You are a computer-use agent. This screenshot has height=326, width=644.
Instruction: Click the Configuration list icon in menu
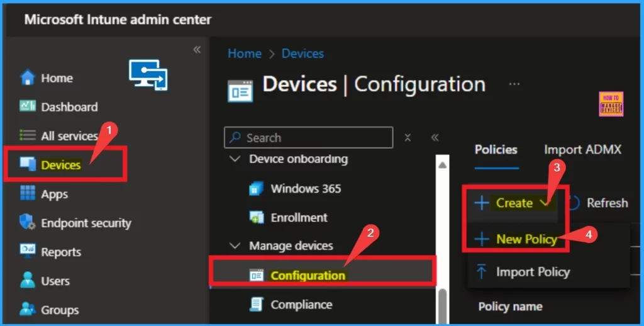click(x=257, y=275)
